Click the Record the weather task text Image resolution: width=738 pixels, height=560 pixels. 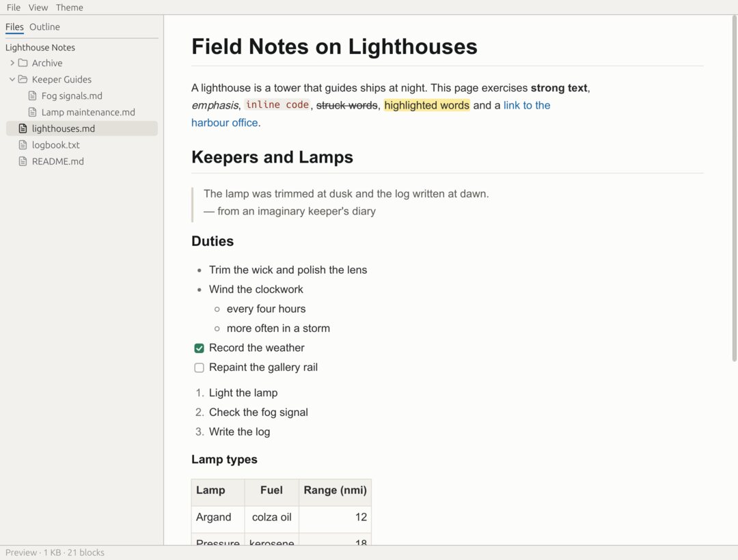(256, 348)
